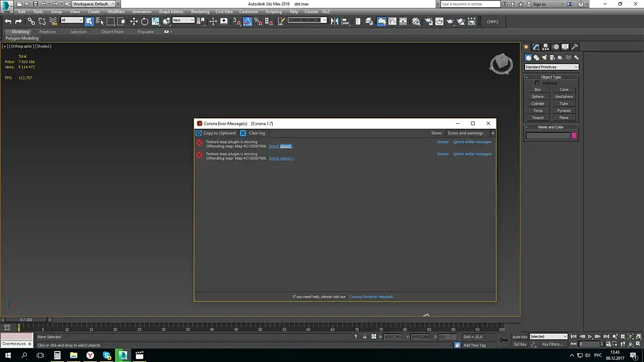This screenshot has height=362, width=644.
Task: Enable the AutoGrid checkbox
Action: [537, 83]
